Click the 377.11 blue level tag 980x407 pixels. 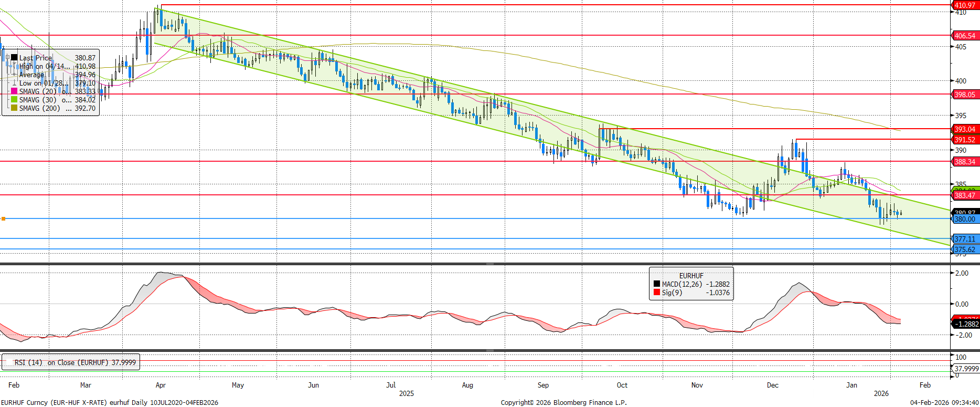[964, 239]
